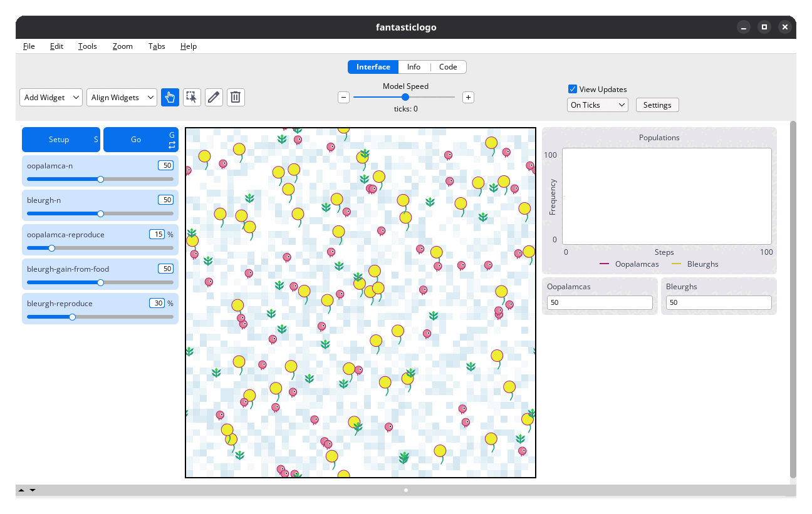Uncheck the View Updates checkbox
The height and width of the screenshot is (514, 812).
[572, 89]
